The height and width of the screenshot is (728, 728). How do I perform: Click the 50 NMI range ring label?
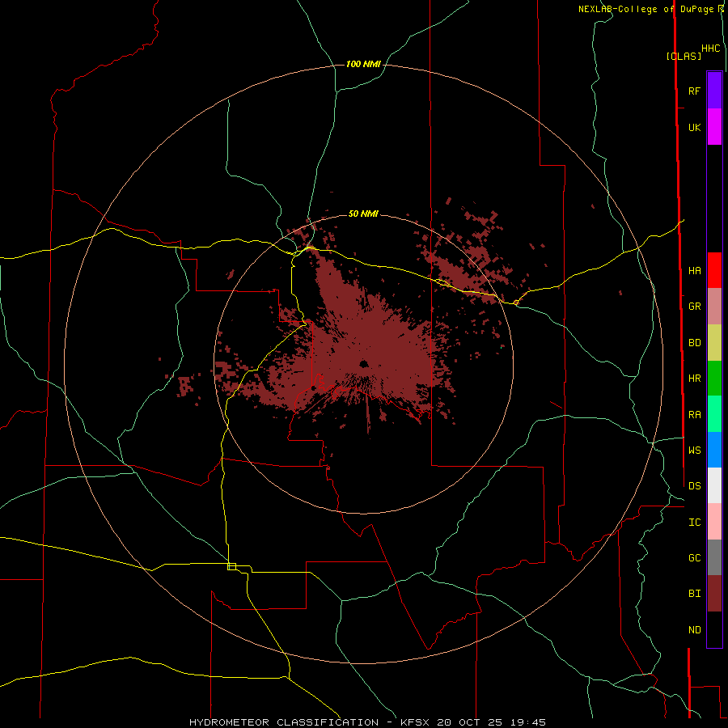(363, 214)
